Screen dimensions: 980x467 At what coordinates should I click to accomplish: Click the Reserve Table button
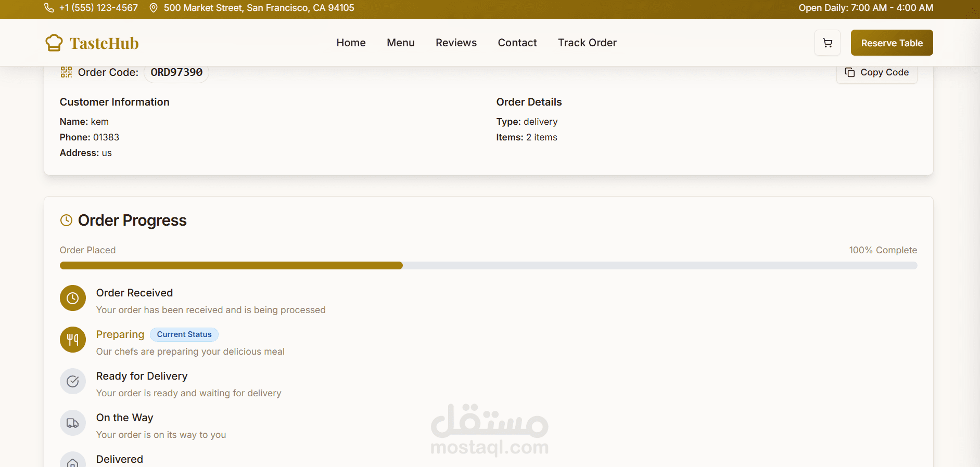pyautogui.click(x=892, y=43)
